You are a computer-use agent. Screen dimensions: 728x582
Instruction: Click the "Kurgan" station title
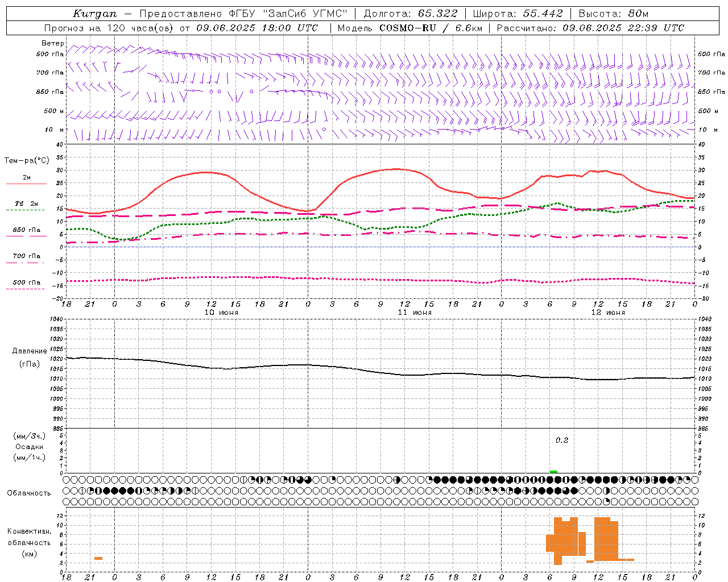94,14
